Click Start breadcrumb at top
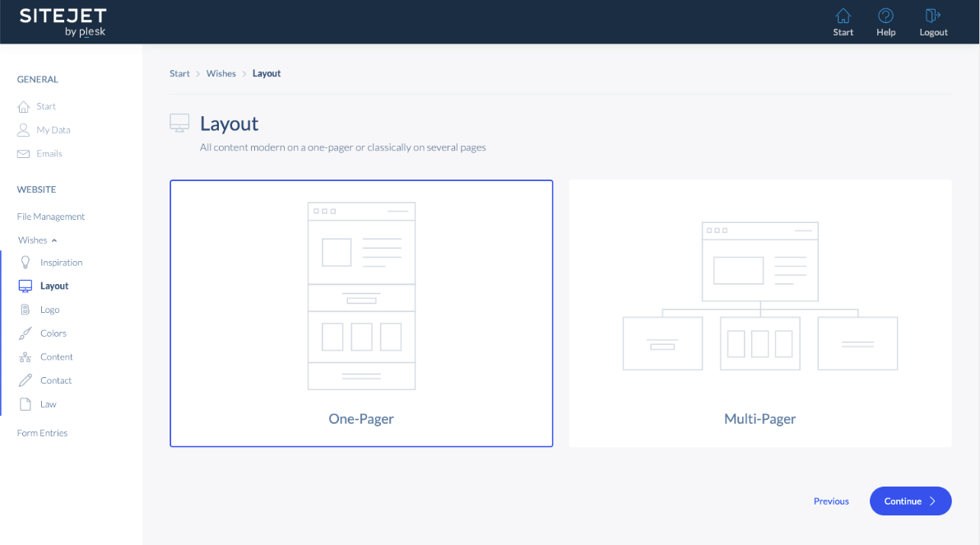 point(179,72)
